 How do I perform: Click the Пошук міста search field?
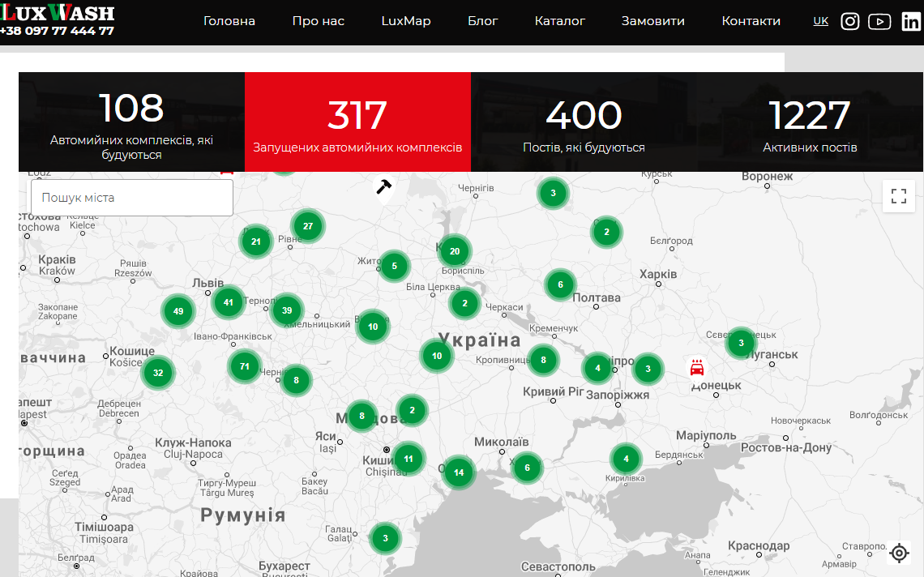[x=131, y=197]
